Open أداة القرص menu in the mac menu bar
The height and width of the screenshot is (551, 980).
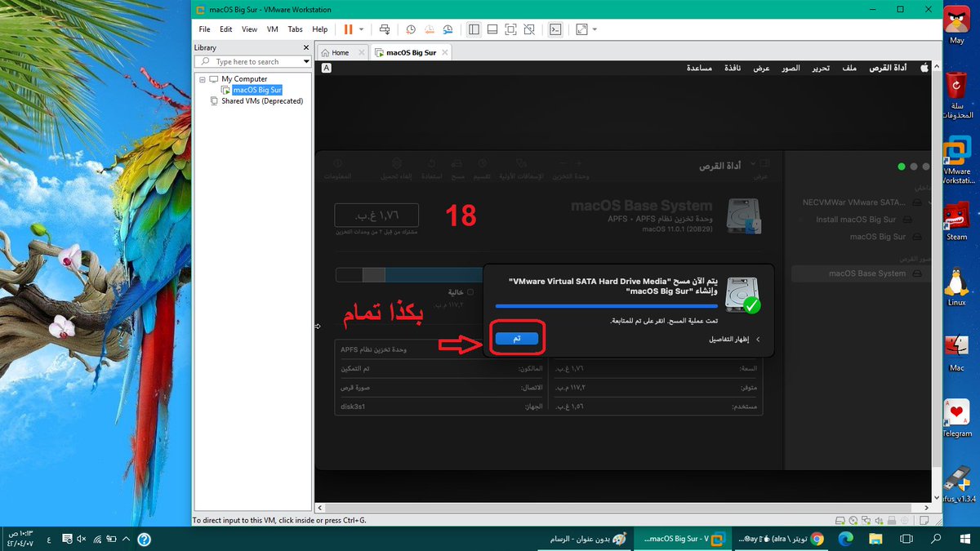[x=889, y=68]
